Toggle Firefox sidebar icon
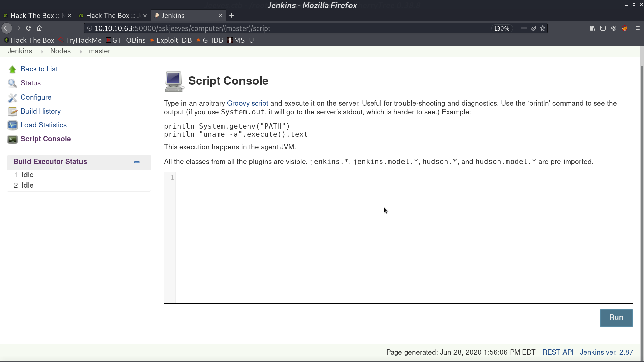Screen dimensions: 644x362 (603, 28)
